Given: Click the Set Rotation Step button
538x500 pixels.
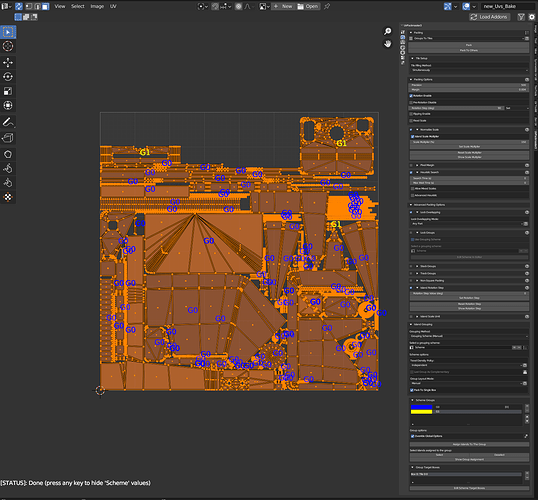Looking at the screenshot, I should point(469,298).
